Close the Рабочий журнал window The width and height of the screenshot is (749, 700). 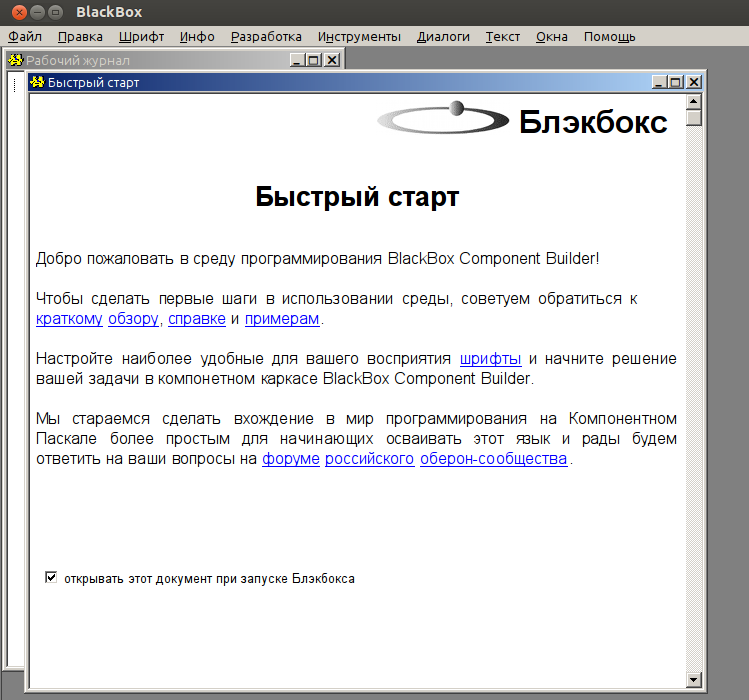pyautogui.click(x=331, y=60)
